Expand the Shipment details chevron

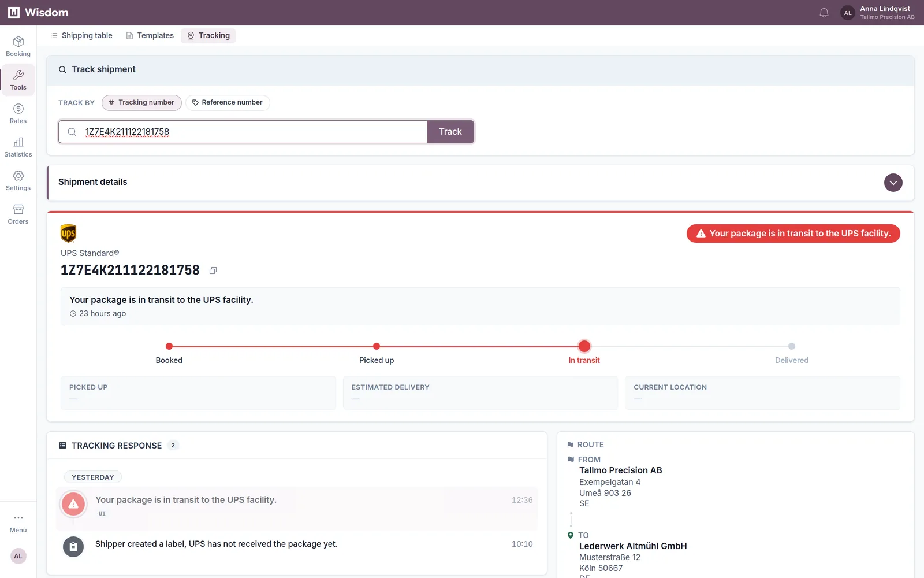893,183
